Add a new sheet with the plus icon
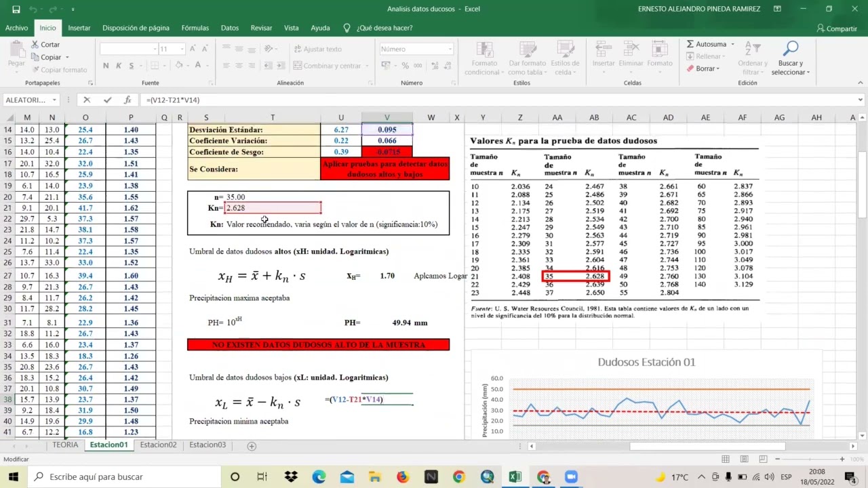 click(252, 446)
